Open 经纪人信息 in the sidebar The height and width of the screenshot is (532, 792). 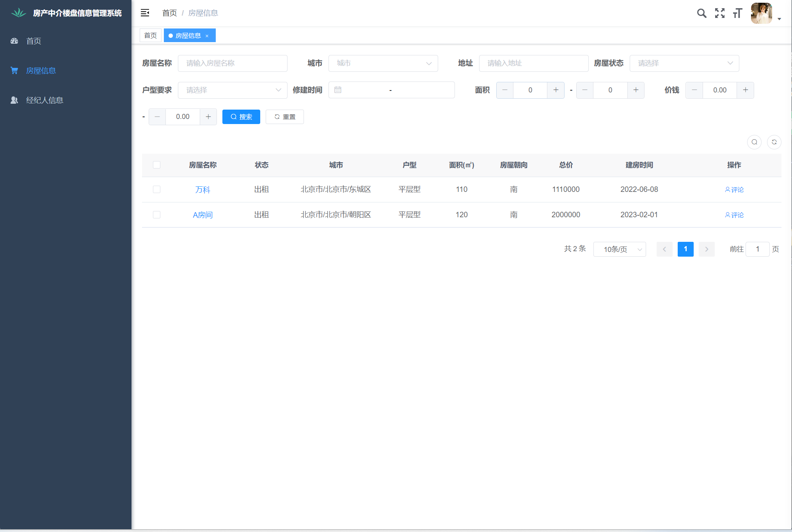pos(44,100)
